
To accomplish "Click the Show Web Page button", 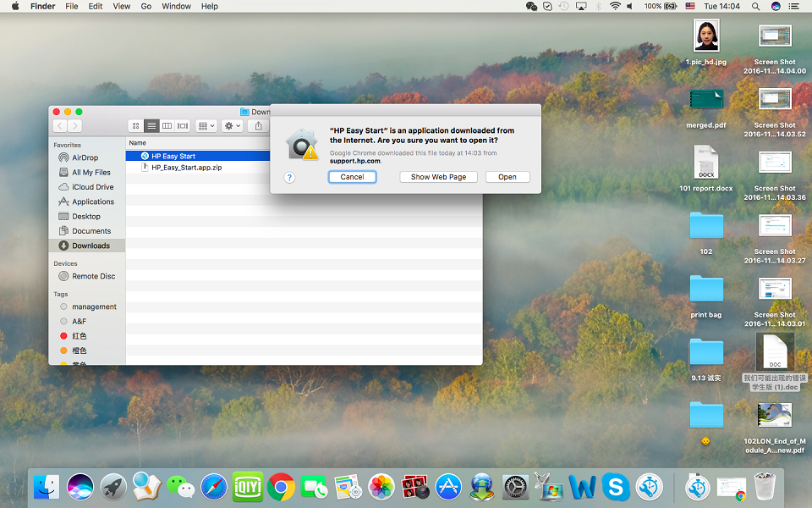I will click(438, 177).
